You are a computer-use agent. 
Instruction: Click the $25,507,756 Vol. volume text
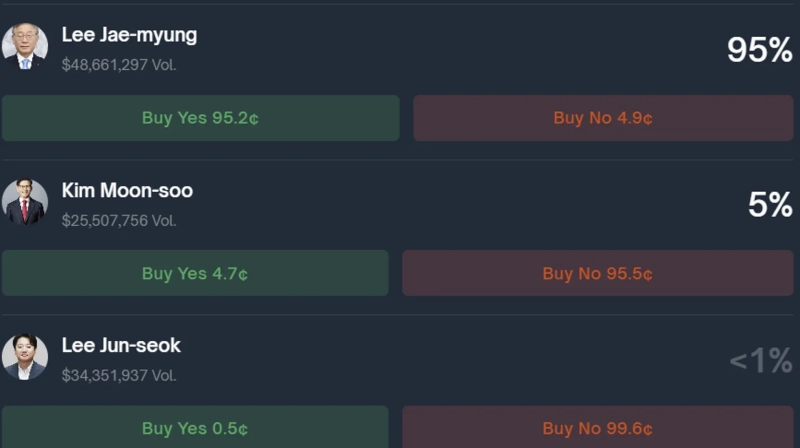tap(119, 220)
